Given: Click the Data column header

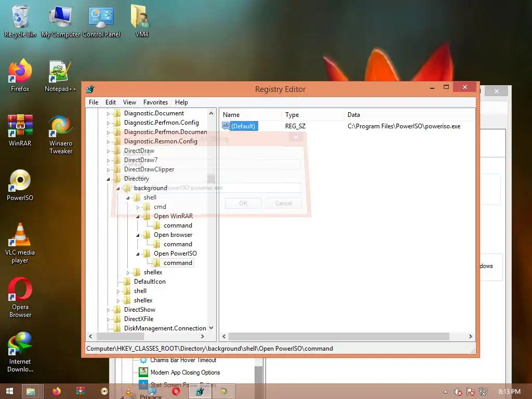Looking at the screenshot, I should point(409,115).
